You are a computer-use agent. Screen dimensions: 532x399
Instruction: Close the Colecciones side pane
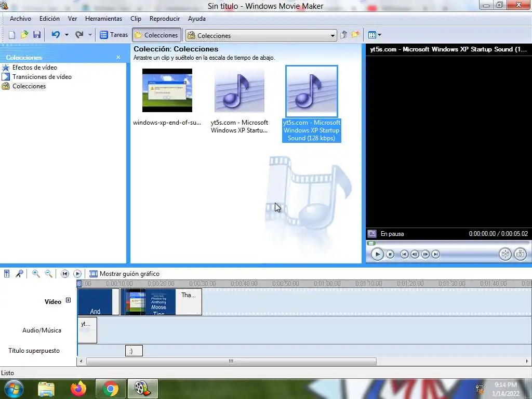coord(118,57)
